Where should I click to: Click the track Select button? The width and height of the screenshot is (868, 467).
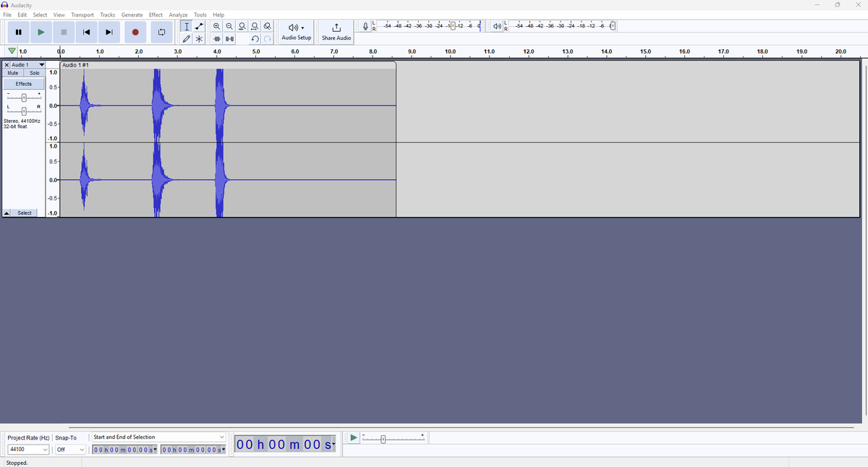pos(25,213)
